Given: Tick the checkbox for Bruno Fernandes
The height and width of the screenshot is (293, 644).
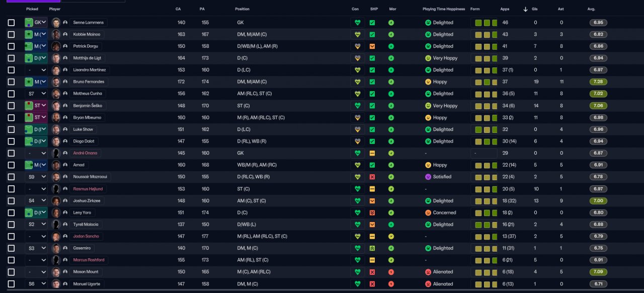Looking at the screenshot, I should 11,82.
